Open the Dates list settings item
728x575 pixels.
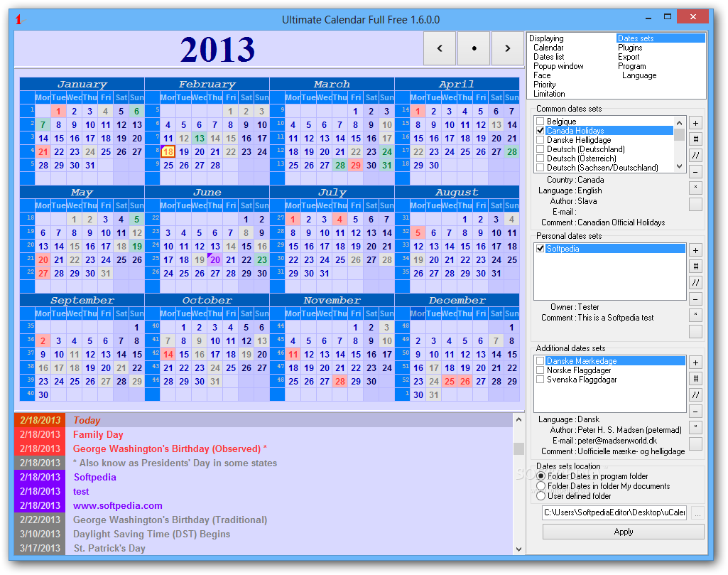549,57
